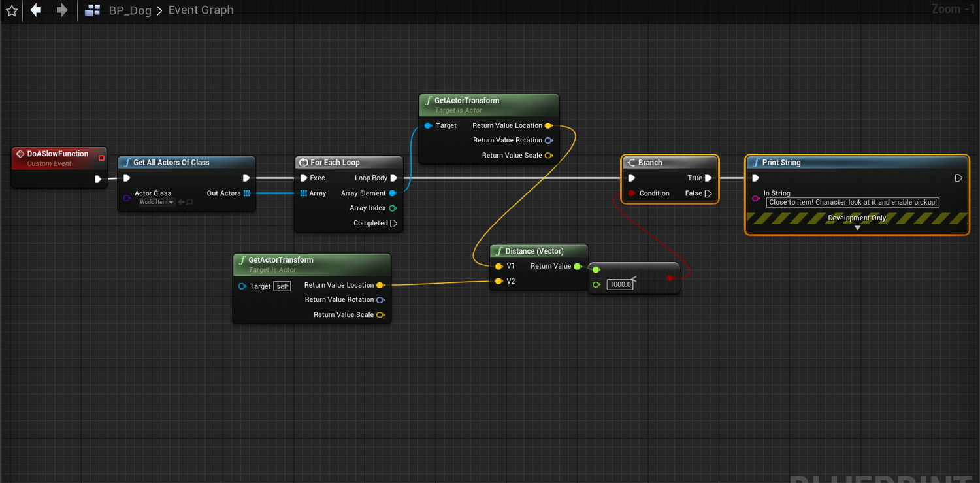Click the red boolean output pin of less-than node

pyautogui.click(x=670, y=278)
